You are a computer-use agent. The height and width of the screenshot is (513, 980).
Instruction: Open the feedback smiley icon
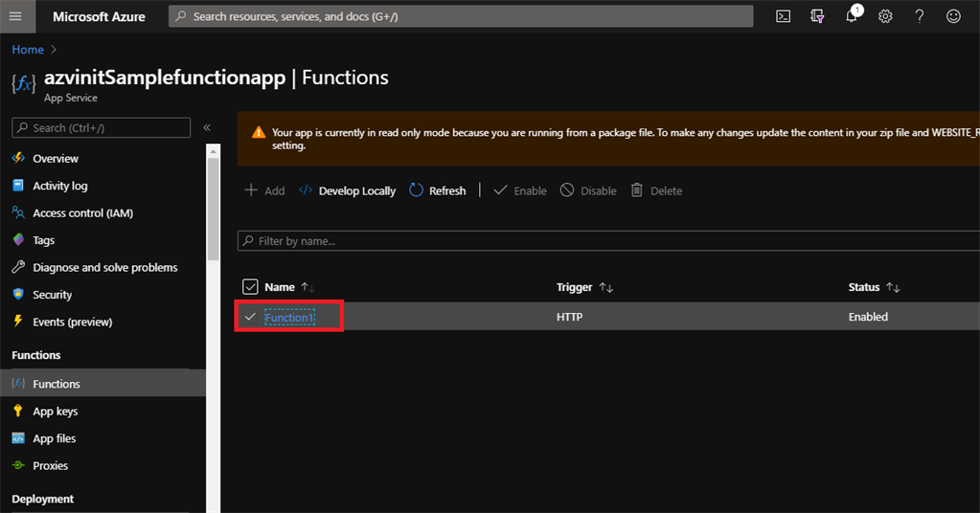tap(953, 17)
